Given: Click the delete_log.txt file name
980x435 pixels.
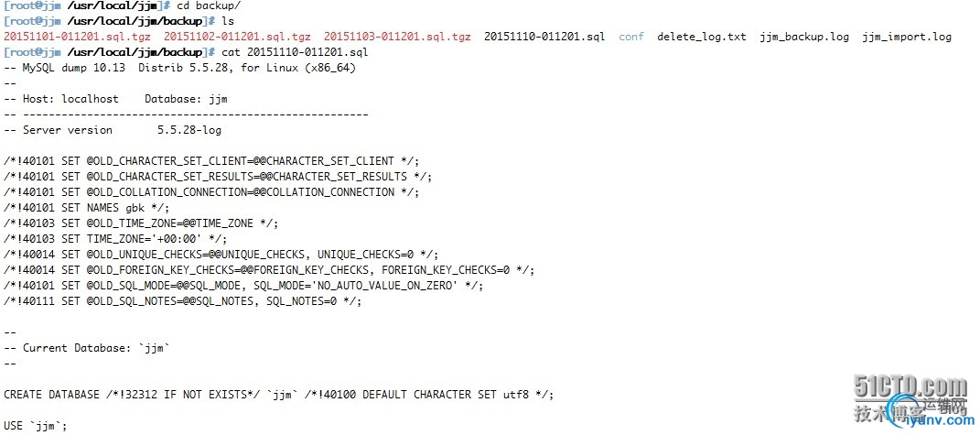Looking at the screenshot, I should coord(701,37).
